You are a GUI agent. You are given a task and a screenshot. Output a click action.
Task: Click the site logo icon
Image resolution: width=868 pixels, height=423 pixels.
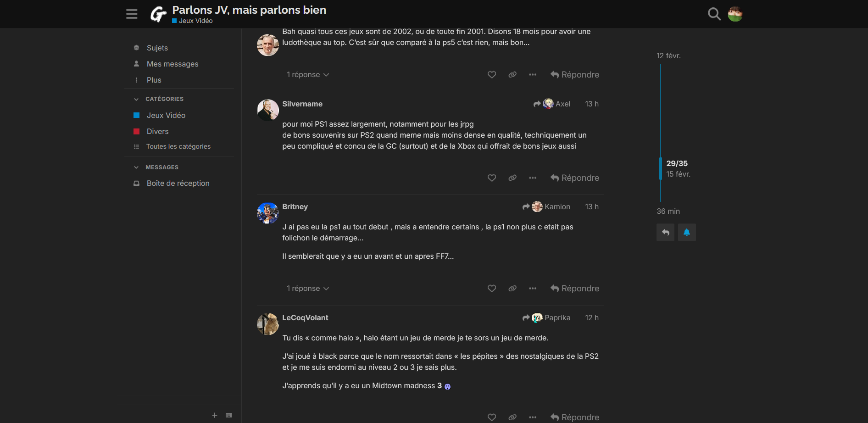[158, 14]
